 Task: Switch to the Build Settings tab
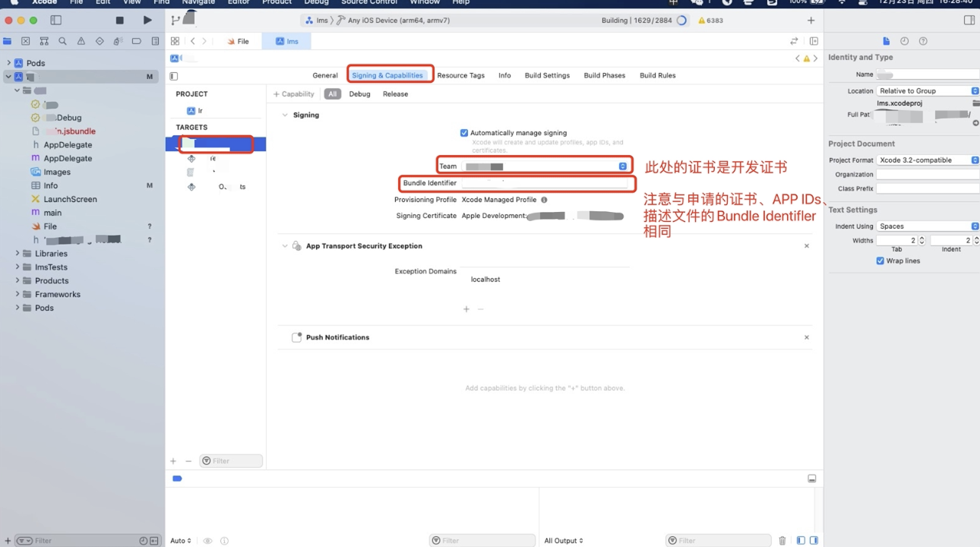(547, 76)
